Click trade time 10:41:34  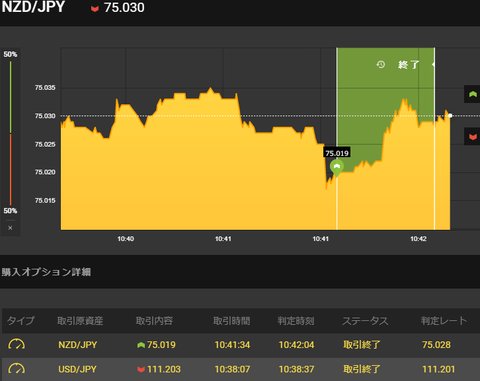pyautogui.click(x=232, y=345)
